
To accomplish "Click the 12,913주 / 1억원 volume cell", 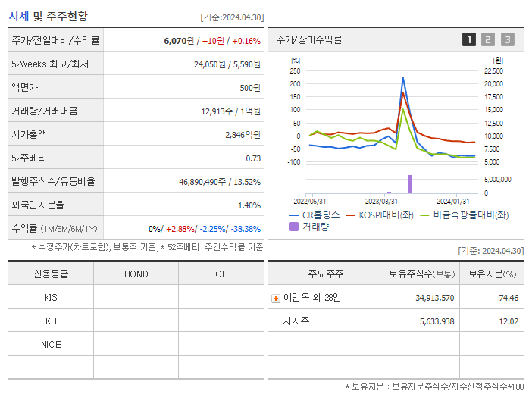I will [x=230, y=111].
